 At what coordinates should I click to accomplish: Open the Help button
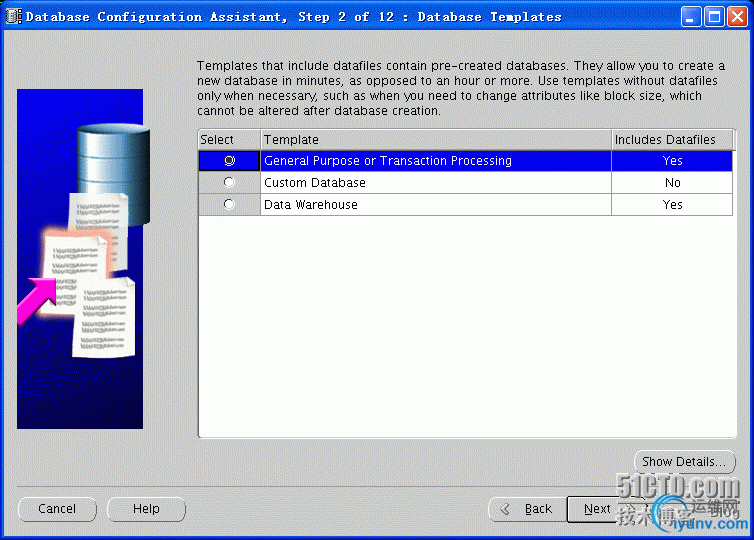(x=146, y=509)
